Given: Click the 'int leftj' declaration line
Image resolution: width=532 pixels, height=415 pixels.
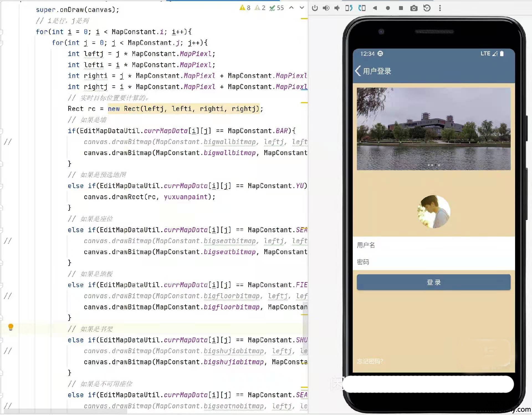Looking at the screenshot, I should click(x=141, y=54).
